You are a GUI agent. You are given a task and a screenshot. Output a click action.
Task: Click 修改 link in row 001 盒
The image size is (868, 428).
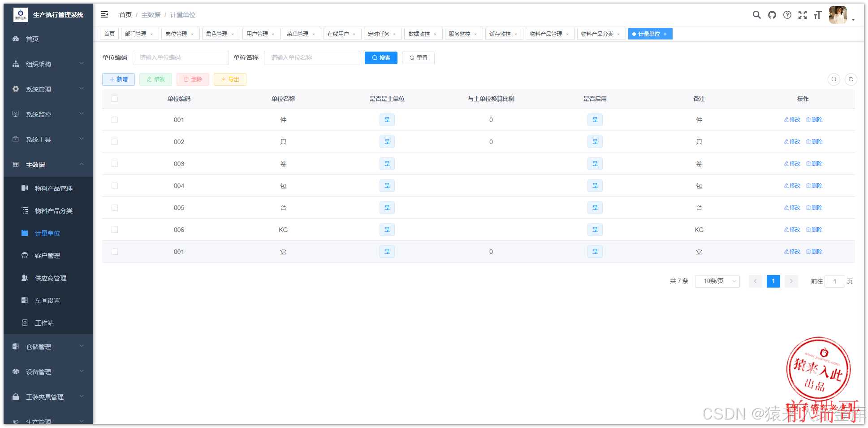pyautogui.click(x=792, y=252)
